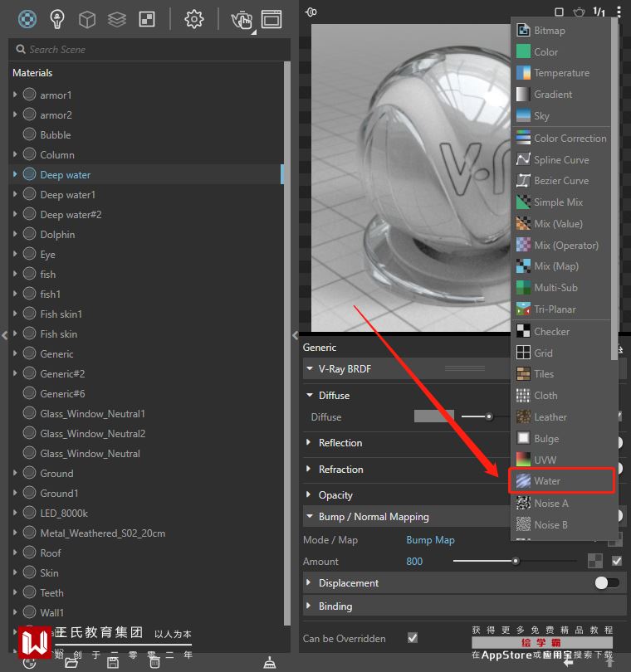
Task: Click the Cloth texture icon
Action: click(523, 395)
